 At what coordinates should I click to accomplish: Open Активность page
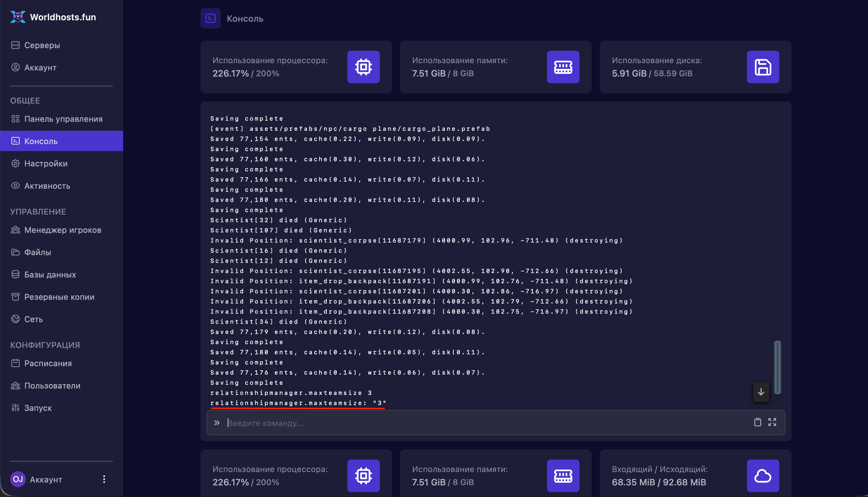coord(61,186)
